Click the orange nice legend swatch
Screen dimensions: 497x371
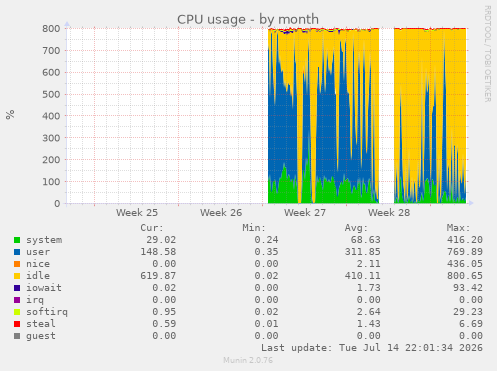[x=17, y=264]
